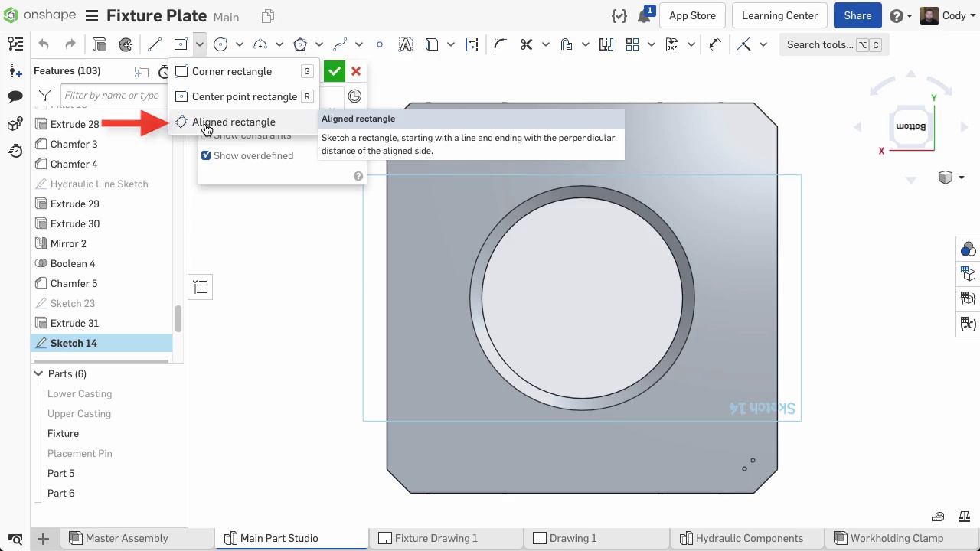Select the Fixture part
Viewport: 980px width, 551px height.
click(63, 433)
